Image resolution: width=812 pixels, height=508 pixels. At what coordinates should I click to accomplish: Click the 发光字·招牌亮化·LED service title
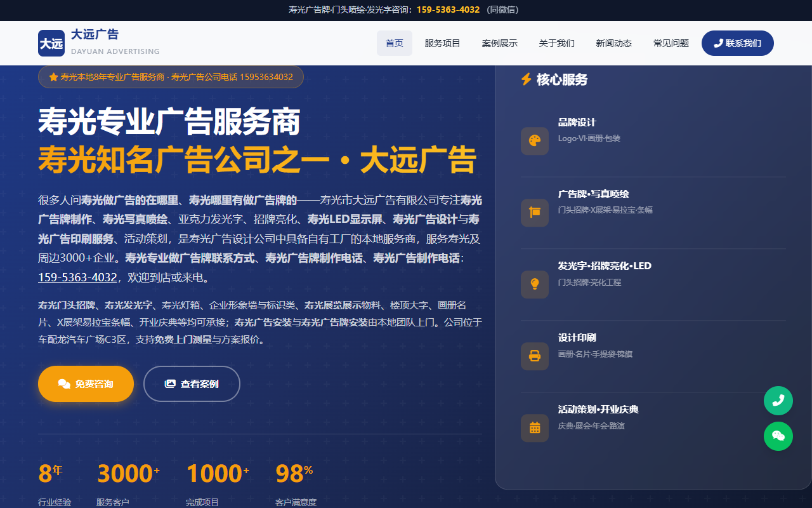coord(605,266)
